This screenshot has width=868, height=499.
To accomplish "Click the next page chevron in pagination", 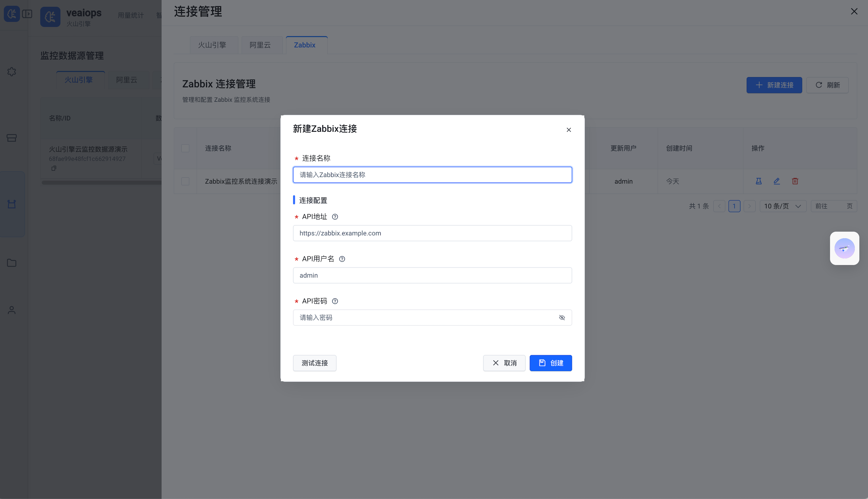I will (750, 206).
